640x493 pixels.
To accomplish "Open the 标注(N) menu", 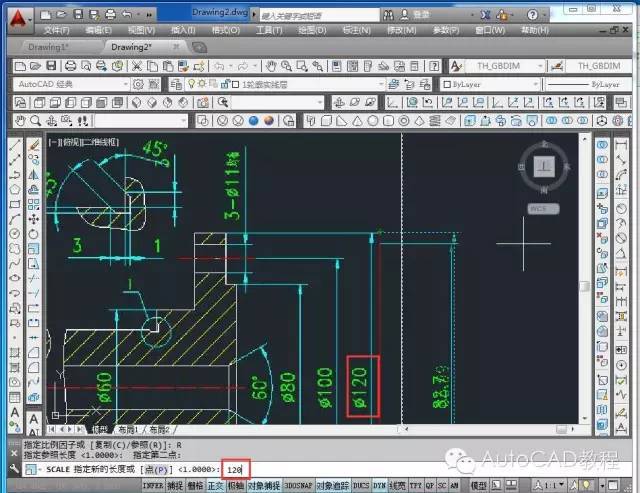I will click(357, 30).
